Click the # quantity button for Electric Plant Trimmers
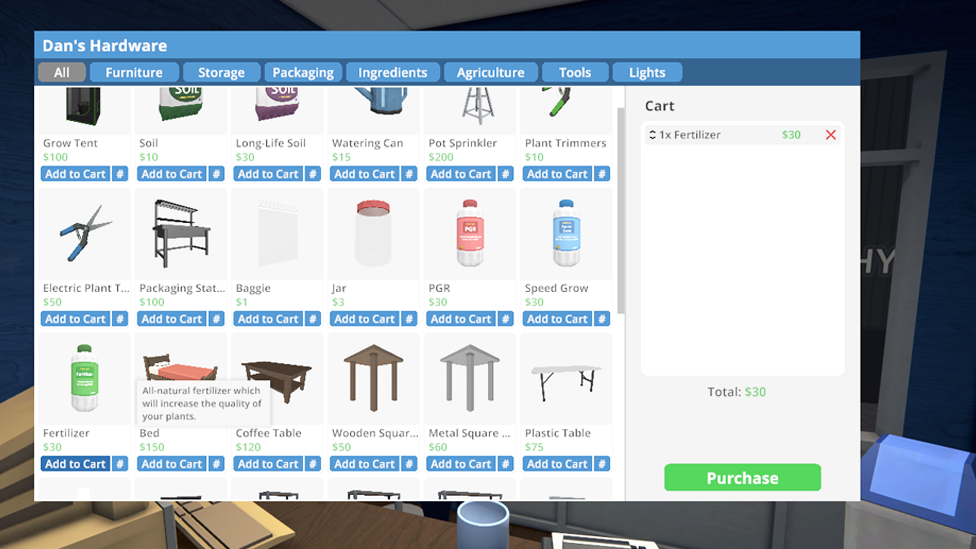The image size is (976, 549). tap(120, 319)
